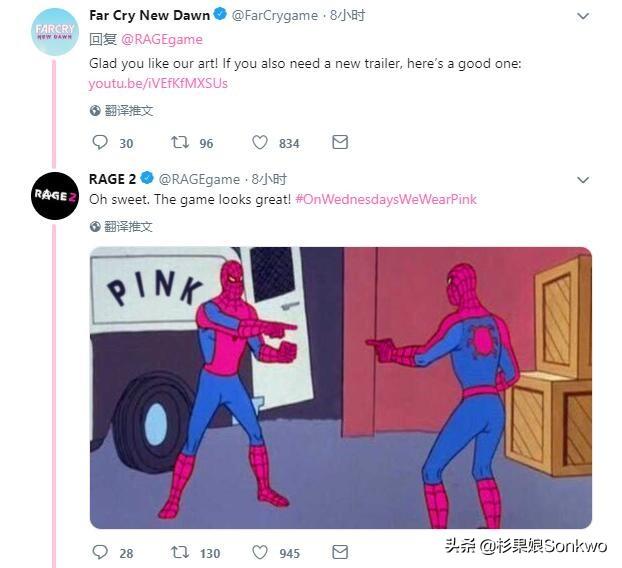Like the RAGE 2 tweet with 945 likes
The image size is (622, 568).
point(260,552)
